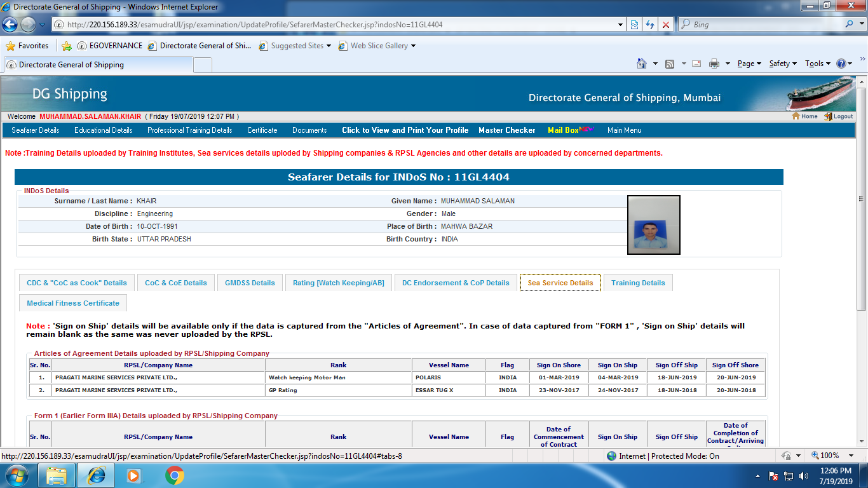Select the Sea Service Details tab
This screenshot has width=868, height=488.
click(x=560, y=283)
